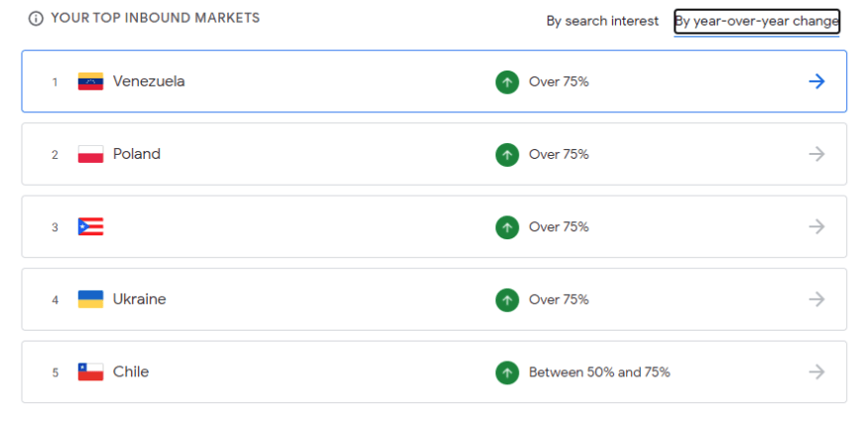The image size is (868, 426).
Task: Expand Ukraine market using its right arrow
Action: point(816,299)
